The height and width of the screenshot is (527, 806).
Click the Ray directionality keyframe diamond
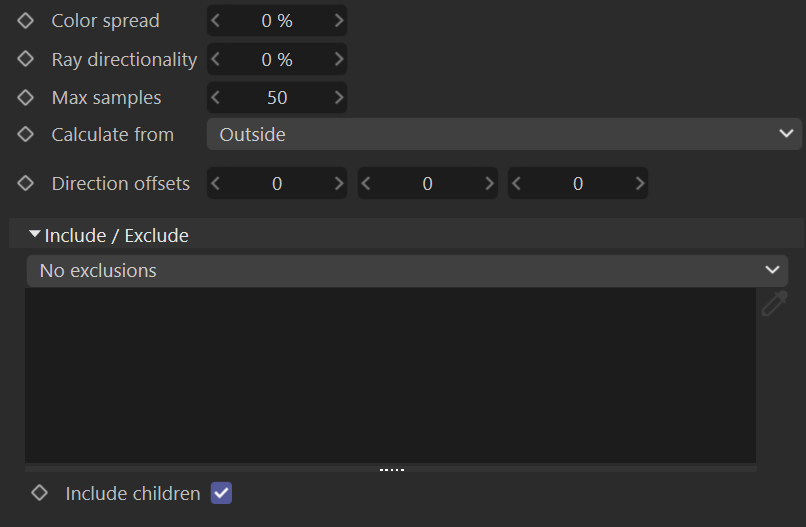[x=25, y=59]
